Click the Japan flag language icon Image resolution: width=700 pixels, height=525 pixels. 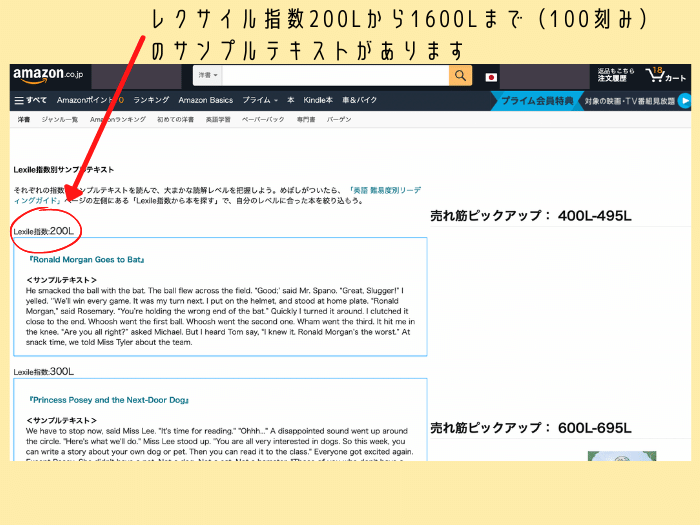click(491, 77)
